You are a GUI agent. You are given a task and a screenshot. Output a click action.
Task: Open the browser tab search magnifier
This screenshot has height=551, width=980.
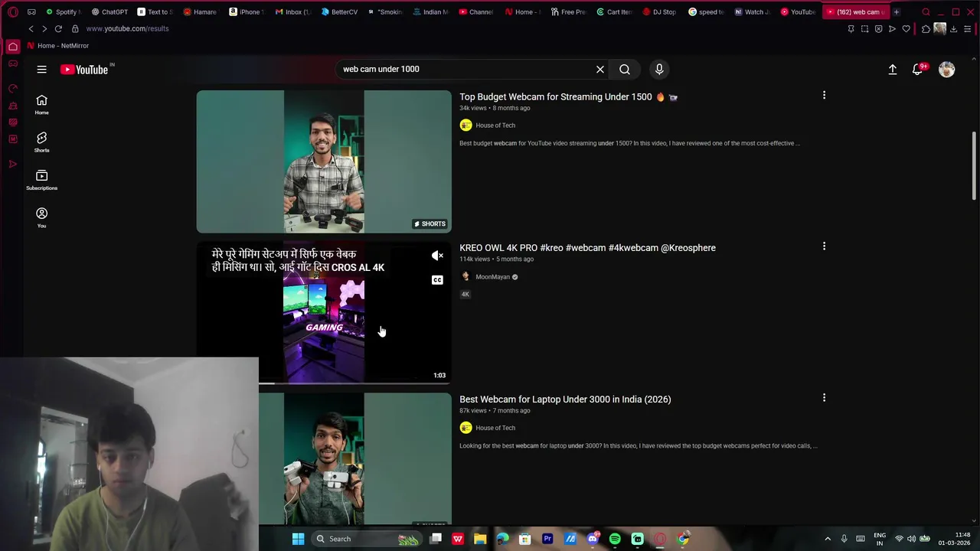coord(926,12)
